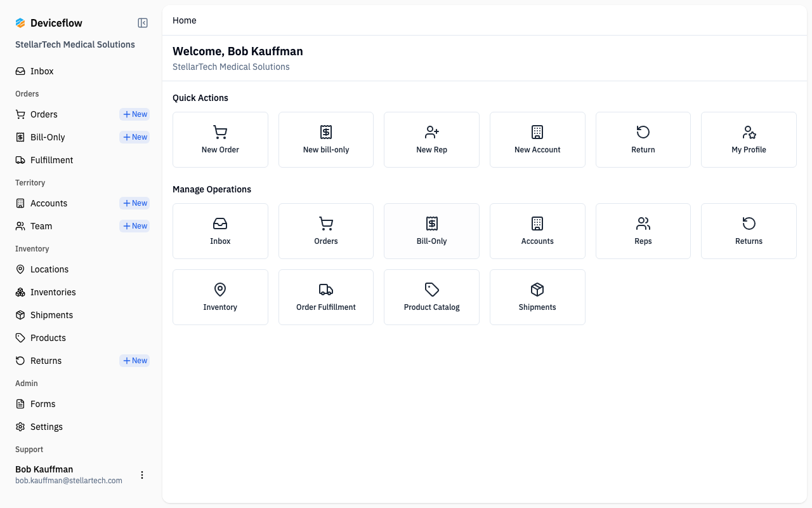
Task: Click the New Order cart icon card
Action: pyautogui.click(x=220, y=140)
